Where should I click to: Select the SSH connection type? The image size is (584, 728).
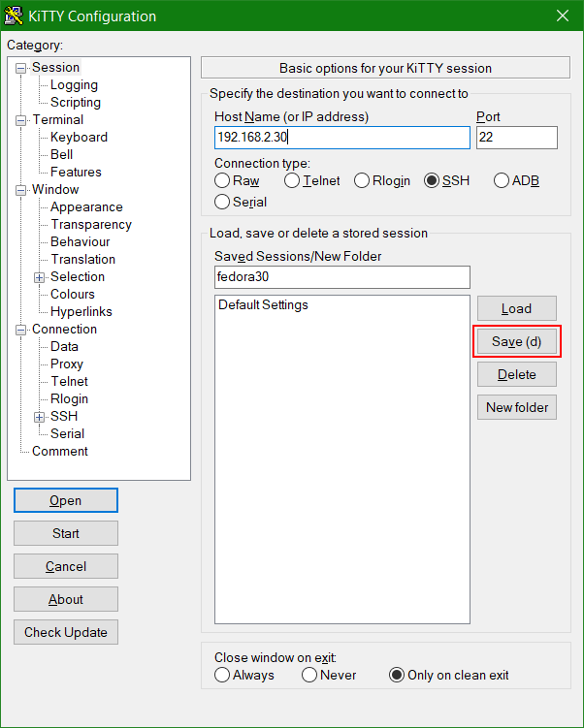(432, 181)
